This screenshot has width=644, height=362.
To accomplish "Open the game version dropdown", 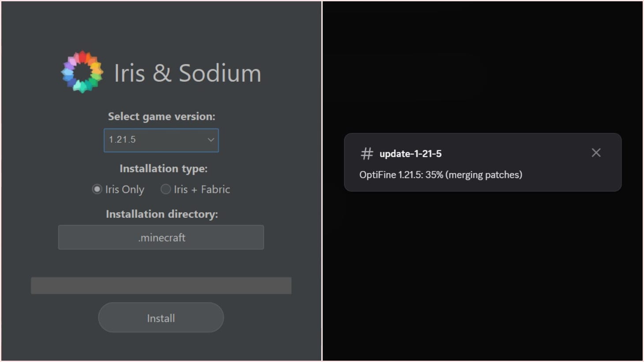I will [x=161, y=140].
